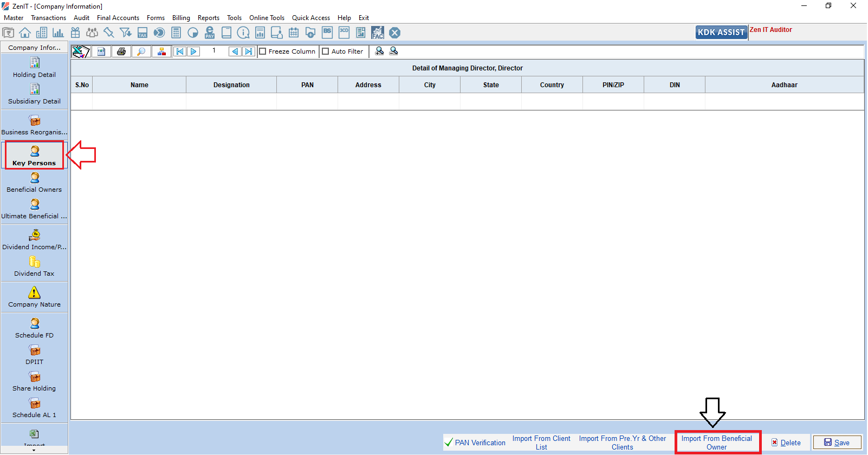Click Import From Client List
Screen dimensions: 868x455
click(x=541, y=443)
